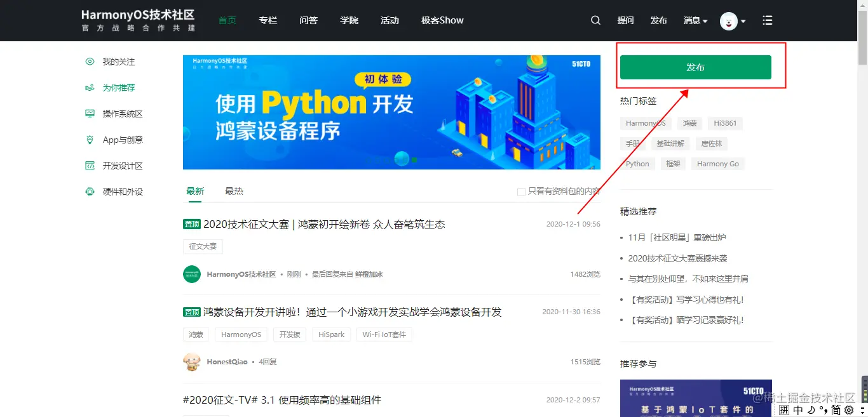Click HarmonyOS技术社区 author avatar
Image resolution: width=868 pixels, height=417 pixels.
click(x=192, y=274)
